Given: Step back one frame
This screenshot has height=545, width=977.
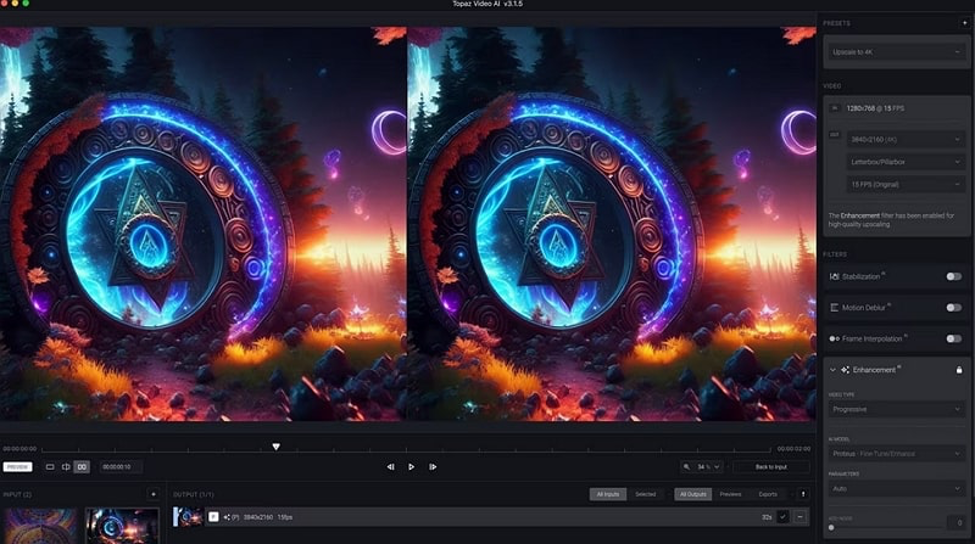Looking at the screenshot, I should point(390,467).
